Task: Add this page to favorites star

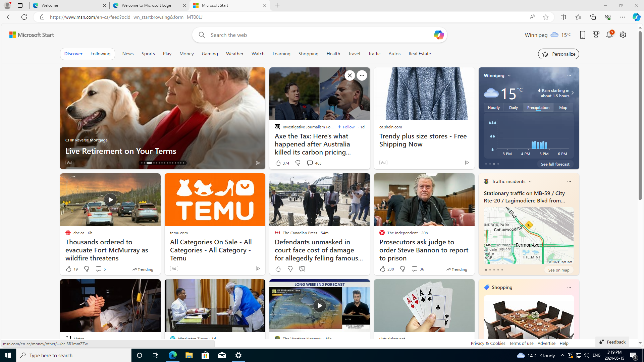Action: pyautogui.click(x=546, y=17)
